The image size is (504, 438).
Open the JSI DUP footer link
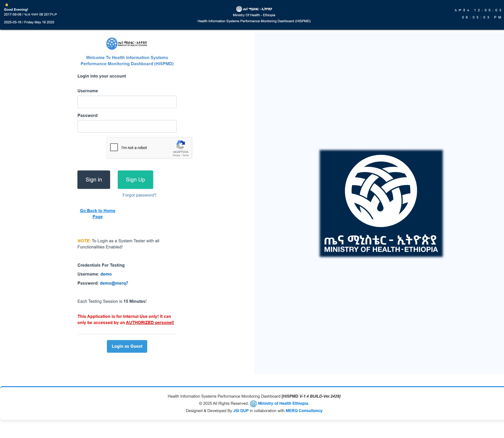point(241,411)
